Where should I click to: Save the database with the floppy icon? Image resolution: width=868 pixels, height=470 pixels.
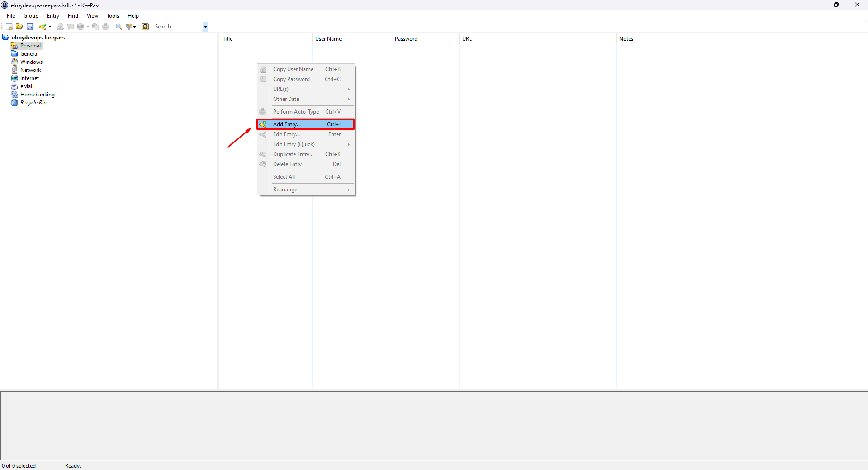(x=30, y=27)
